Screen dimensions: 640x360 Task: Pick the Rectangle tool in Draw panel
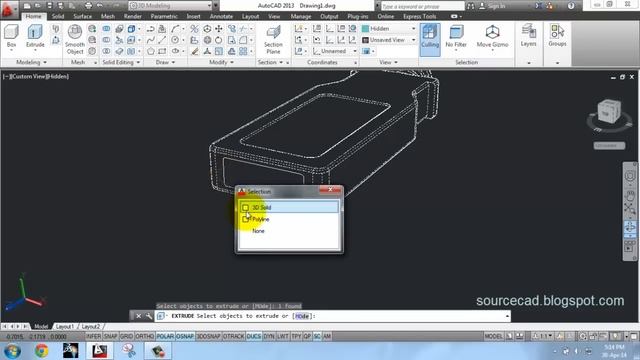[x=162, y=51]
